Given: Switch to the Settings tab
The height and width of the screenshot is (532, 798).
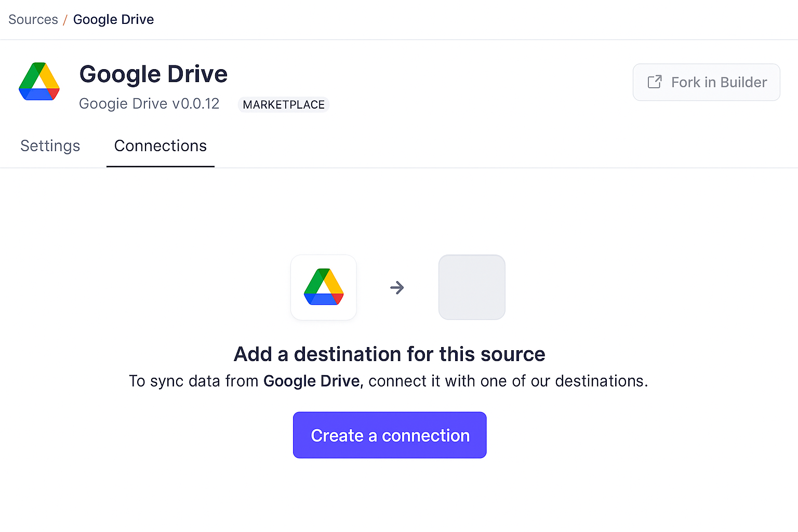Looking at the screenshot, I should pos(50,146).
